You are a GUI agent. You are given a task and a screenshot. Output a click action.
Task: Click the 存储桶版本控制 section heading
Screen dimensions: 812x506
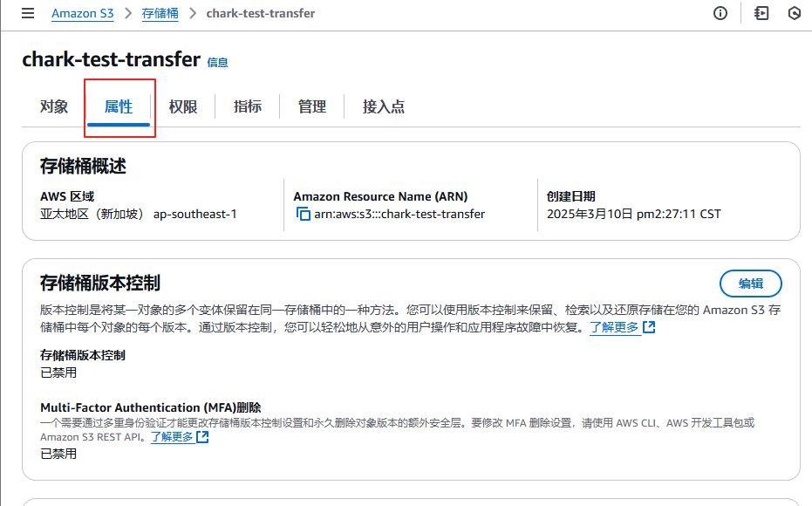[100, 284]
